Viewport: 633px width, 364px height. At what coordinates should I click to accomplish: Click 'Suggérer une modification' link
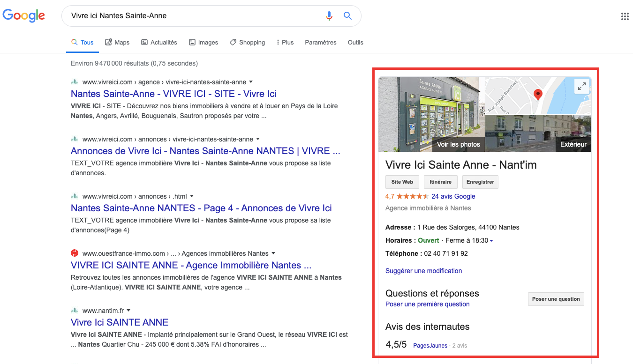423,271
